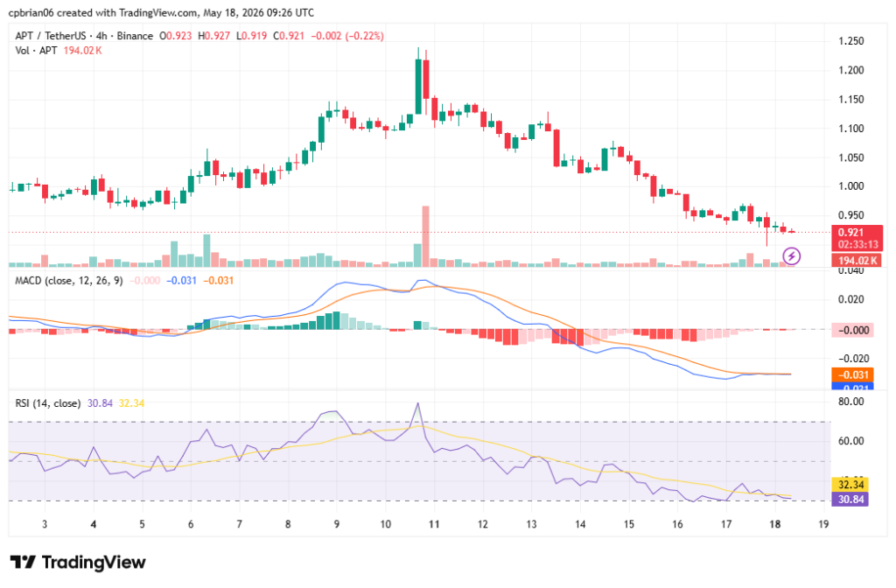Click the purple lightning bolt icon
This screenshot has height=588, width=896.
(x=791, y=256)
